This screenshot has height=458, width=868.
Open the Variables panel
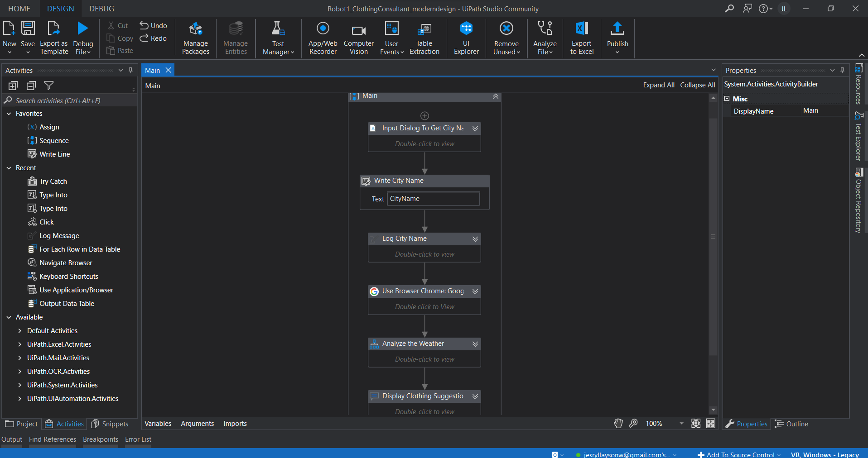[x=158, y=424]
